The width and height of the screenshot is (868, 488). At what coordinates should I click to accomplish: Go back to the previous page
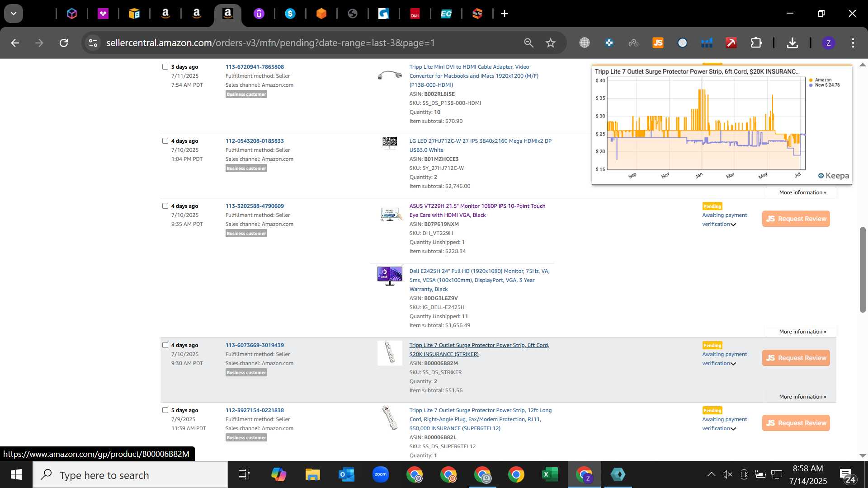click(x=15, y=43)
